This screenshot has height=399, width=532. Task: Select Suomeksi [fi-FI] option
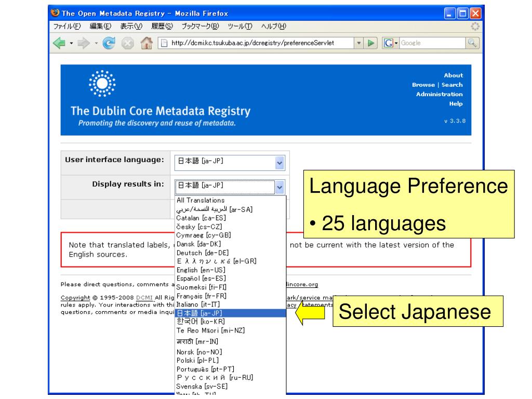230,287
